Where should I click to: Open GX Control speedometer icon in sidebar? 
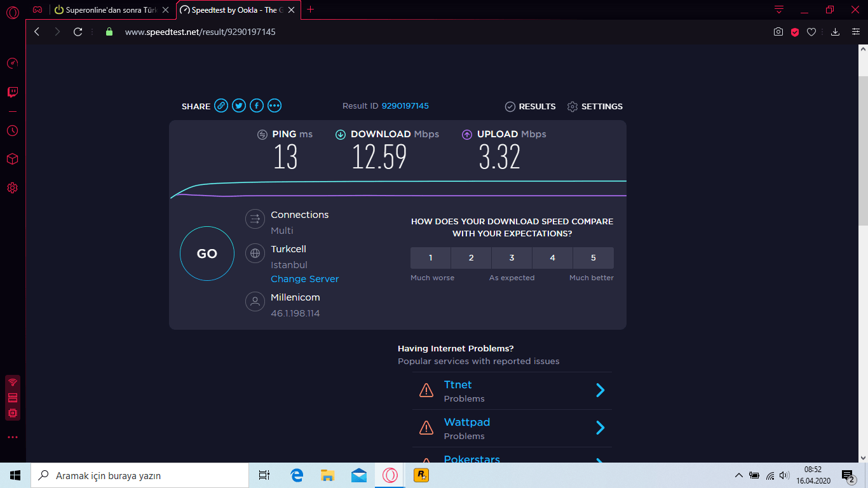12,64
